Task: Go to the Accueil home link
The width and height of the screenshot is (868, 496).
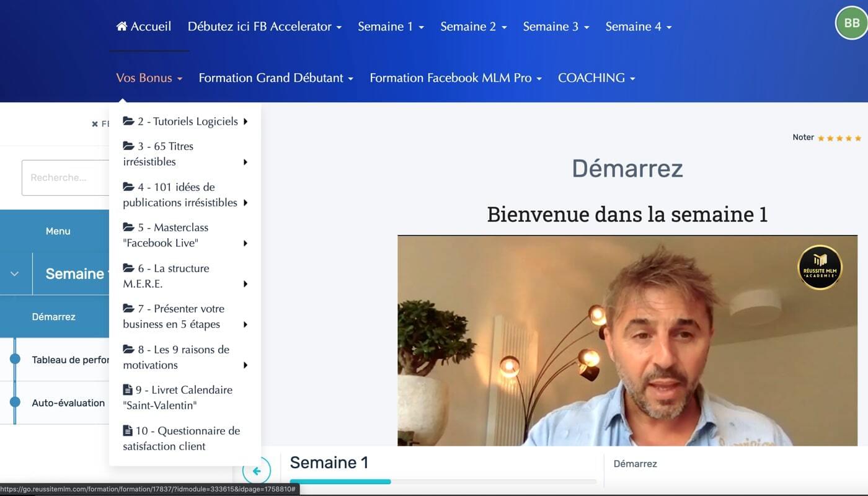Action: tap(144, 27)
